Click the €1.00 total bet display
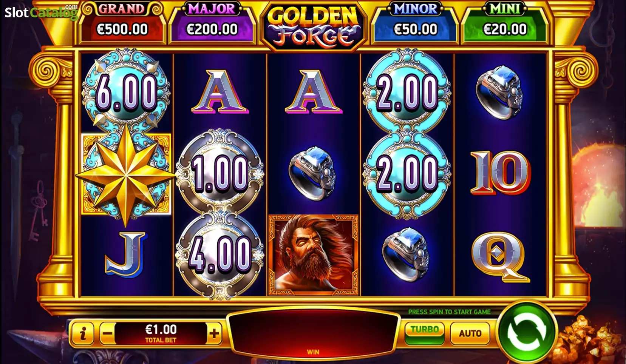The width and height of the screenshot is (626, 364). click(161, 333)
